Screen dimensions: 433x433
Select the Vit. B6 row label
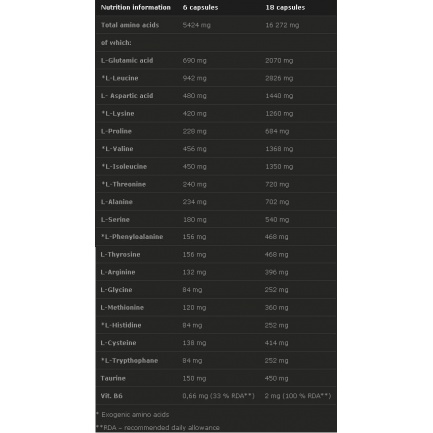pyautogui.click(x=111, y=396)
